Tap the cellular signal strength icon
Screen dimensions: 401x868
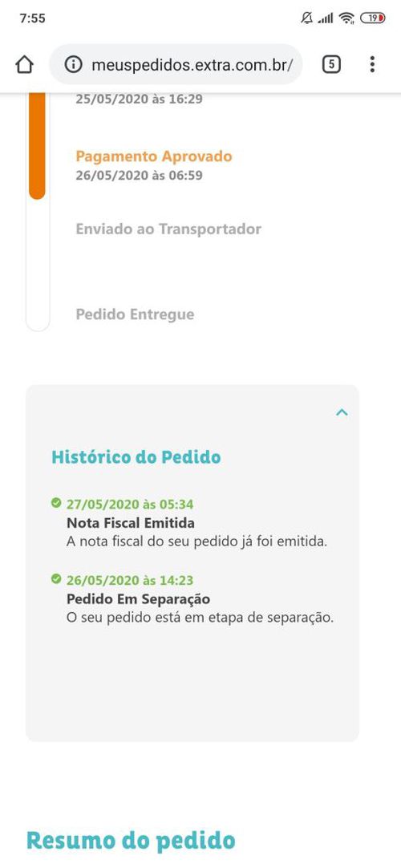[326, 18]
